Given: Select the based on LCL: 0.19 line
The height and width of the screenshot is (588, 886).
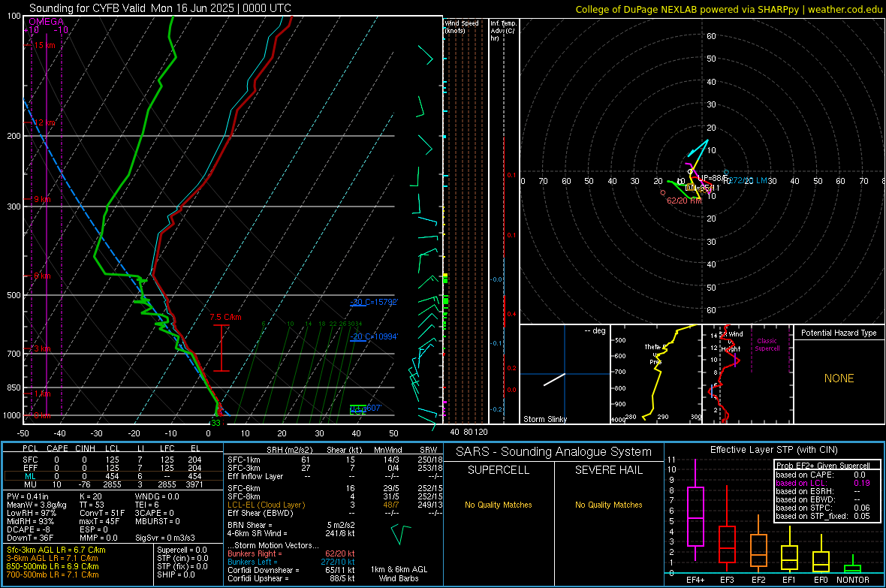Looking at the screenshot, I should [x=823, y=483].
